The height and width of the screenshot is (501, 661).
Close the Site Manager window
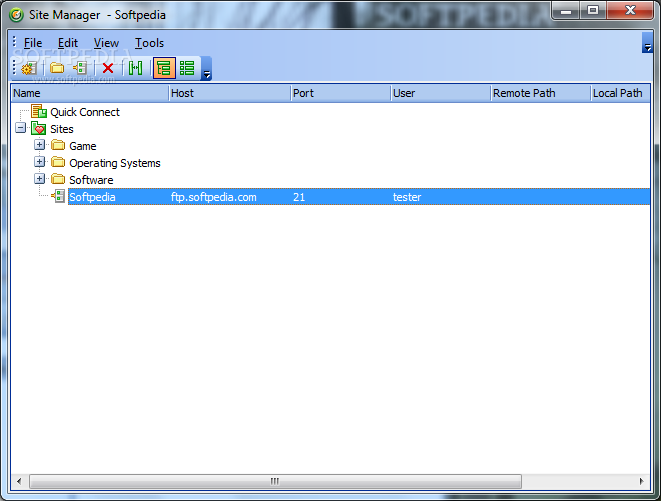630,11
